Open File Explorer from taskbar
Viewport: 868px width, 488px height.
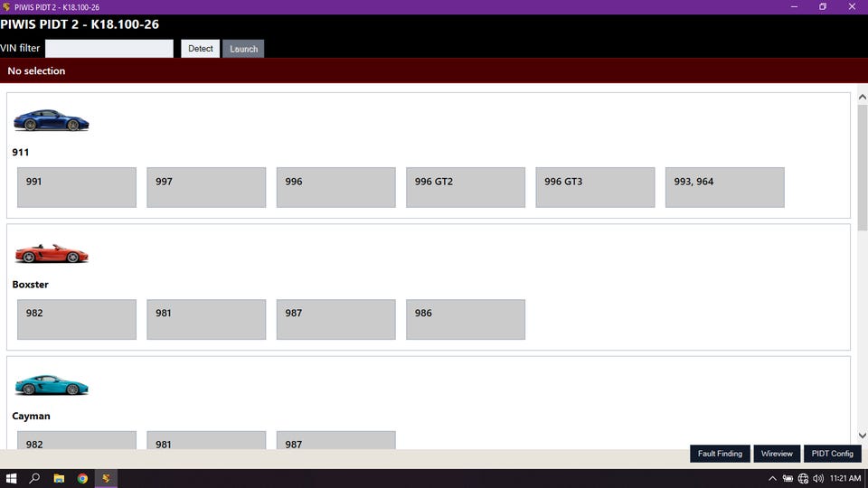click(59, 479)
